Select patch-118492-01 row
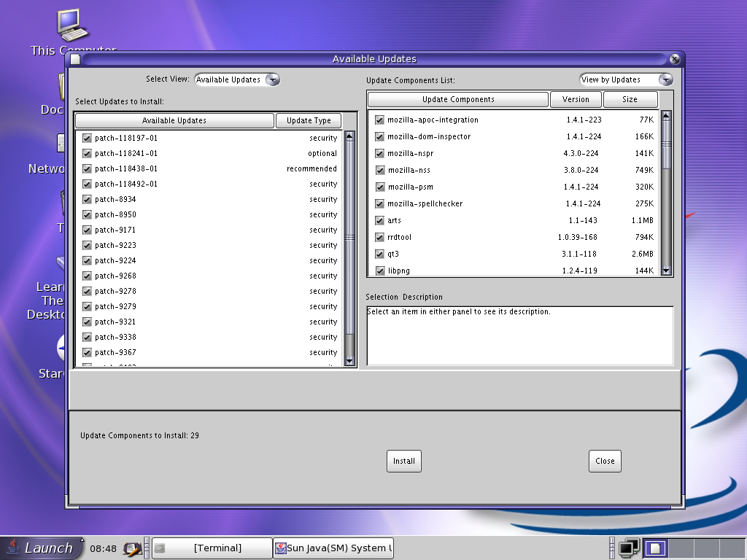The width and height of the screenshot is (747, 560). tap(209, 184)
